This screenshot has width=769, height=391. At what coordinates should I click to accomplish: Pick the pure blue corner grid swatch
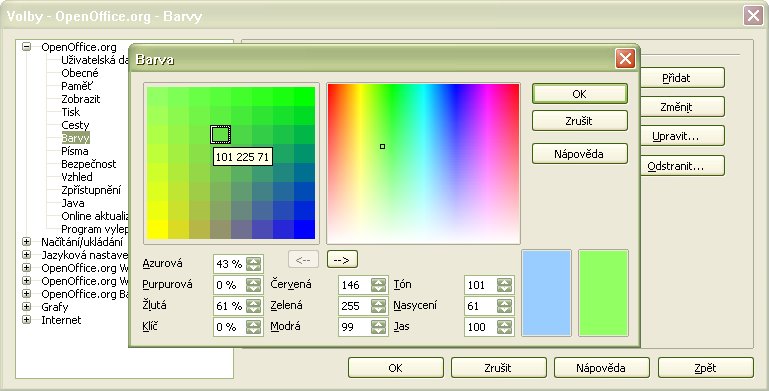click(x=305, y=229)
